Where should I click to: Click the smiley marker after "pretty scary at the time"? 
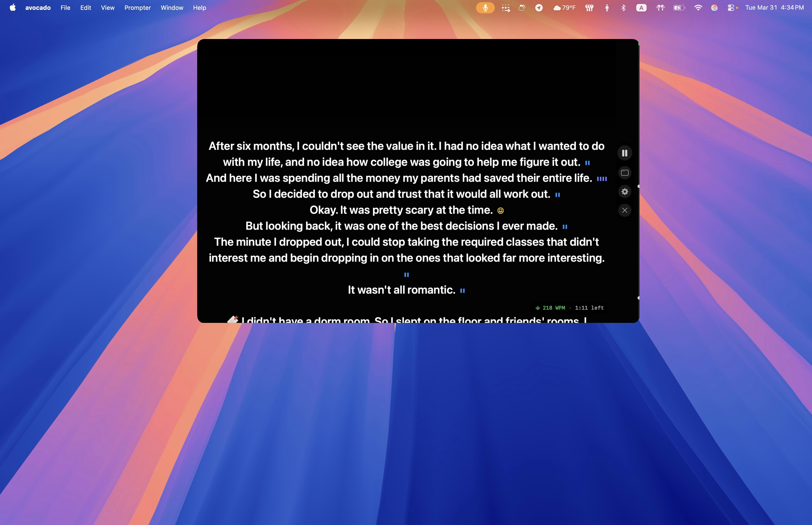tap(500, 210)
